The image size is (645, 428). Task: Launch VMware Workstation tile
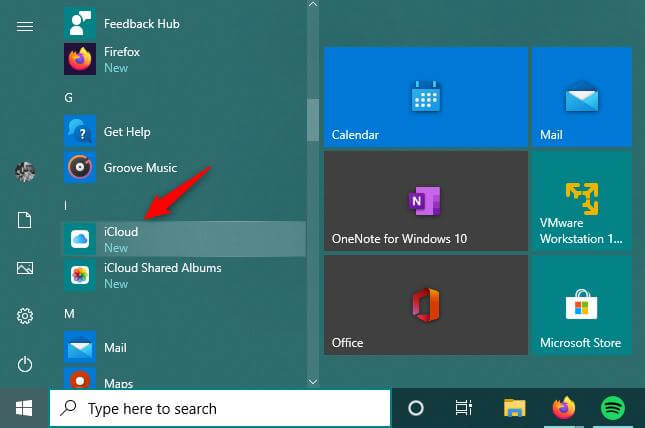(581, 201)
